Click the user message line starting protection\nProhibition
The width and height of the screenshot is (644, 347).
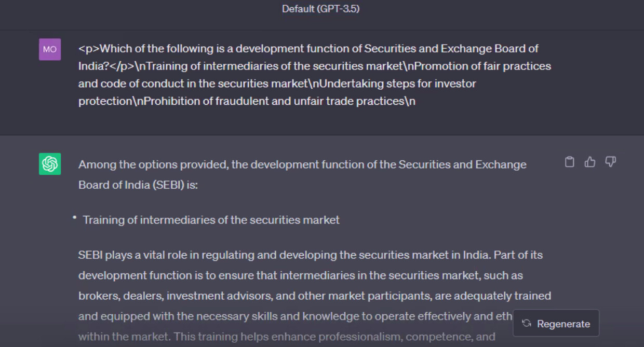pyautogui.click(x=247, y=101)
